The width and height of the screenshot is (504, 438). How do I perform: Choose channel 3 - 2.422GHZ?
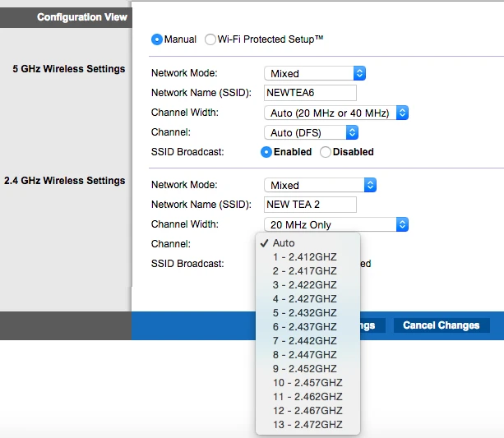pyautogui.click(x=304, y=285)
